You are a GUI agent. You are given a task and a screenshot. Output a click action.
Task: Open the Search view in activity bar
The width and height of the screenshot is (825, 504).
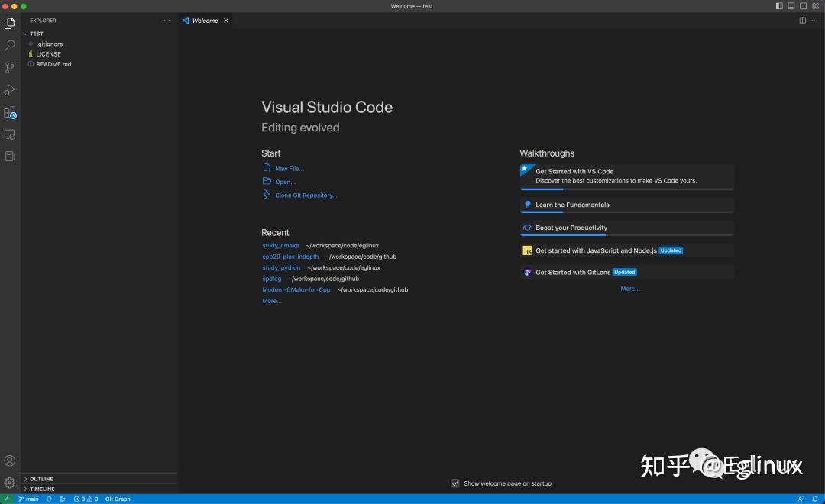point(9,45)
